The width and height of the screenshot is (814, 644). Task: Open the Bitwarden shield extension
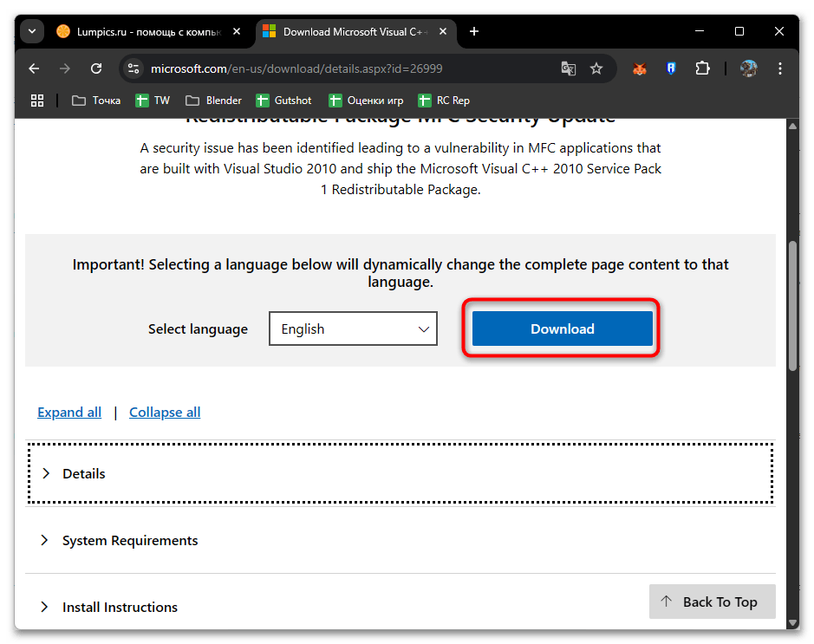click(x=671, y=68)
